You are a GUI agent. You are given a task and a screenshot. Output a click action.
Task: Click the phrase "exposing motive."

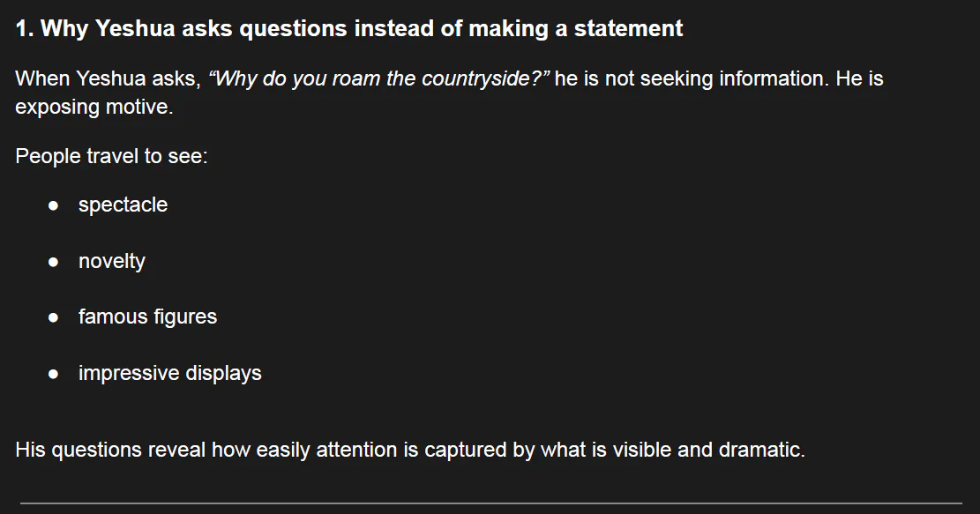point(94,108)
